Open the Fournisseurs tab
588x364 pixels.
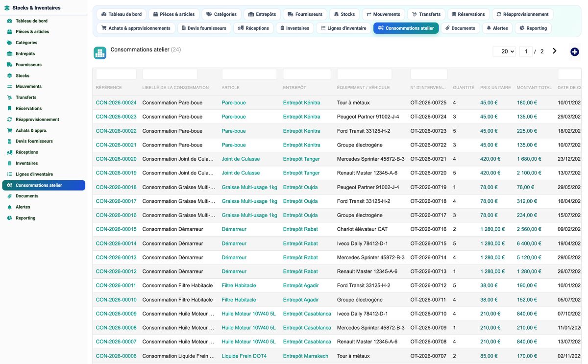click(x=305, y=14)
